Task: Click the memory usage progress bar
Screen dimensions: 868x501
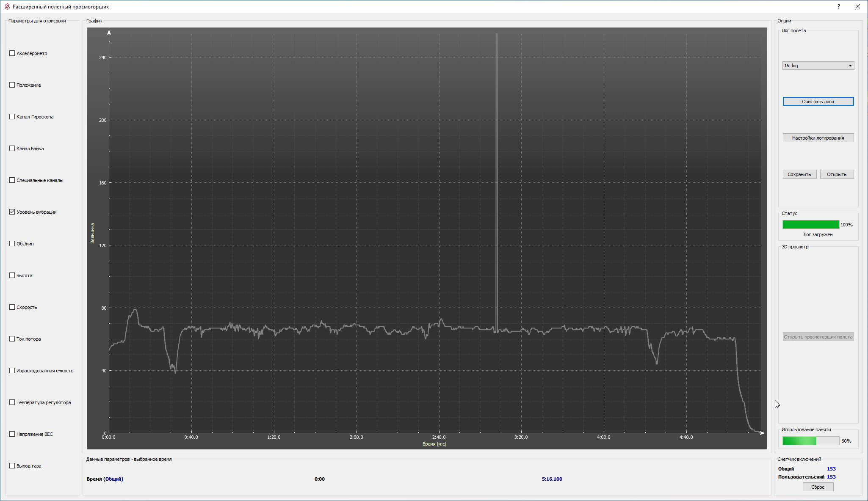Action: 810,441
